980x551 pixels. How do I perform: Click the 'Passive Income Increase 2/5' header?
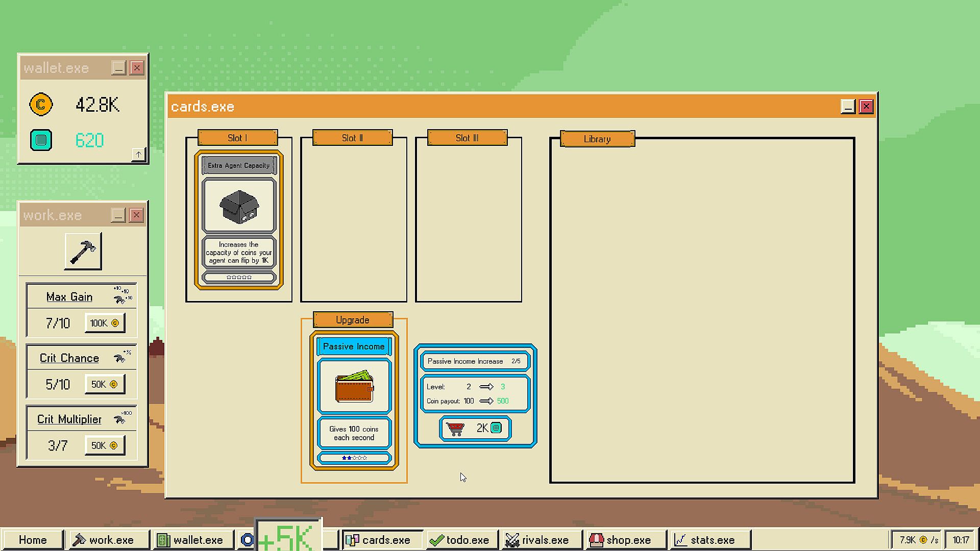pyautogui.click(x=475, y=361)
